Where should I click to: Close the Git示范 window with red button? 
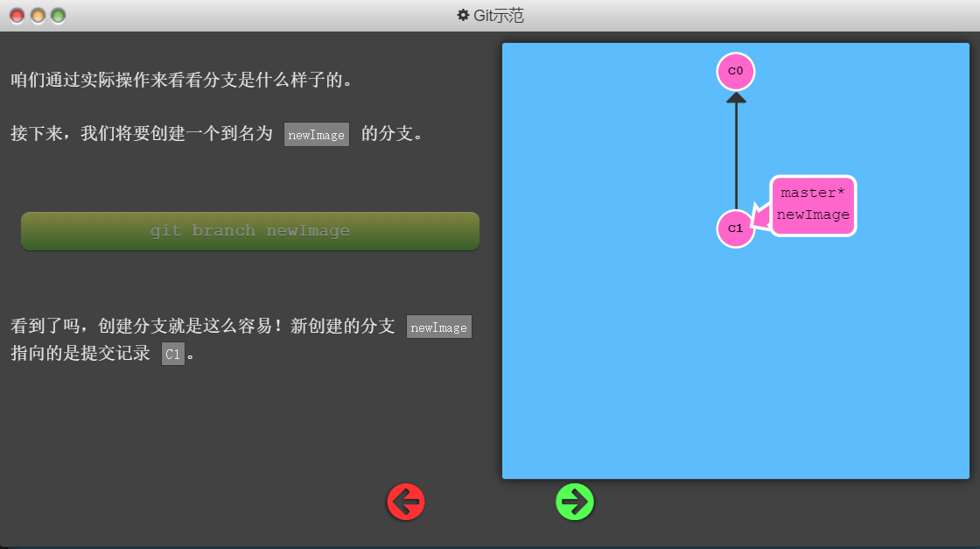(17, 16)
